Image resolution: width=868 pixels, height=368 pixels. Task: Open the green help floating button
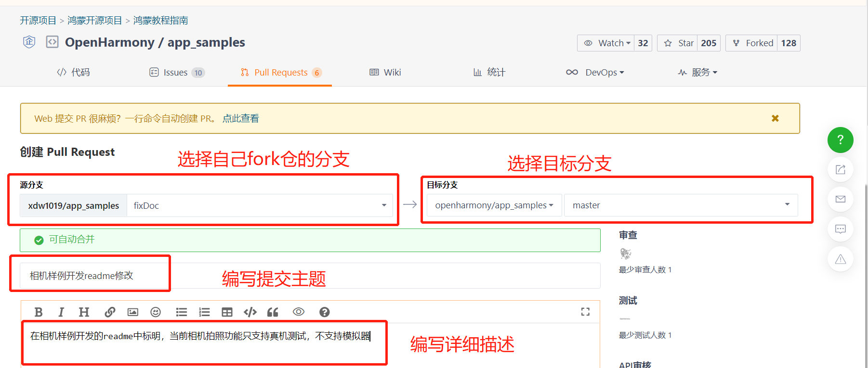click(x=841, y=140)
